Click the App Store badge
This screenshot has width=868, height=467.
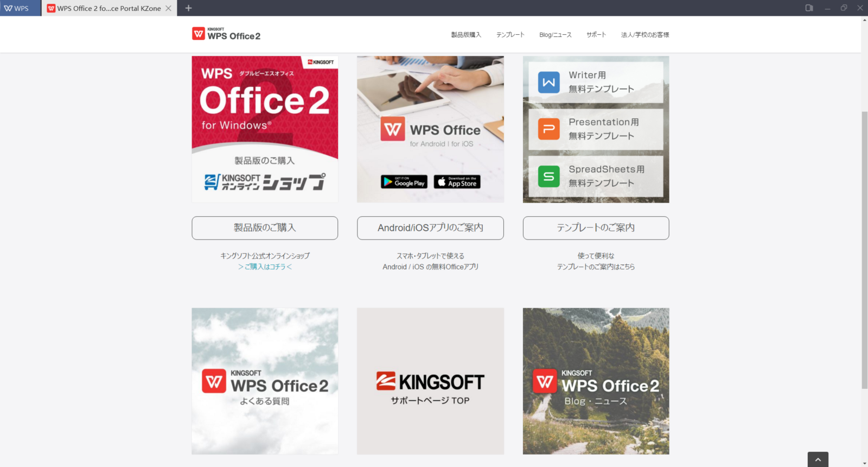click(x=457, y=182)
